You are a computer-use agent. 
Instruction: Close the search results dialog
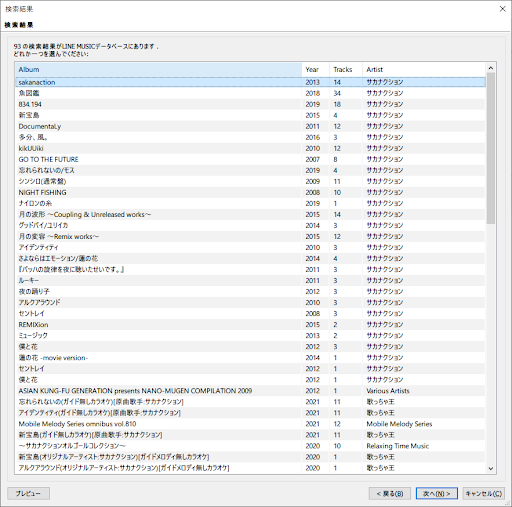coord(502,9)
